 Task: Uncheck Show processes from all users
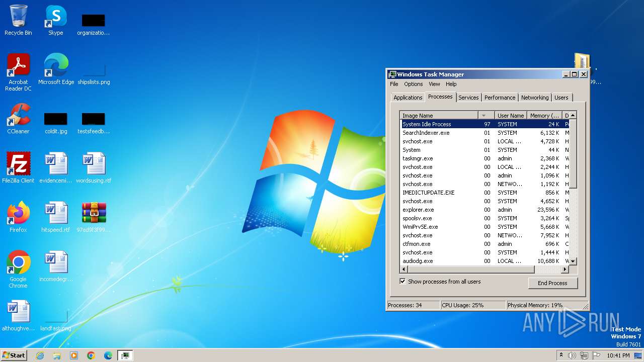[403, 282]
